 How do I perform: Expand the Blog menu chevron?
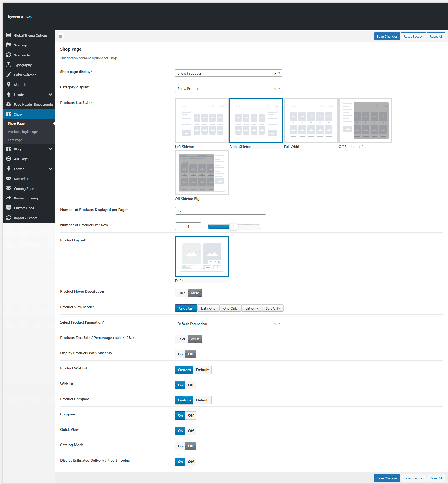tap(50, 149)
